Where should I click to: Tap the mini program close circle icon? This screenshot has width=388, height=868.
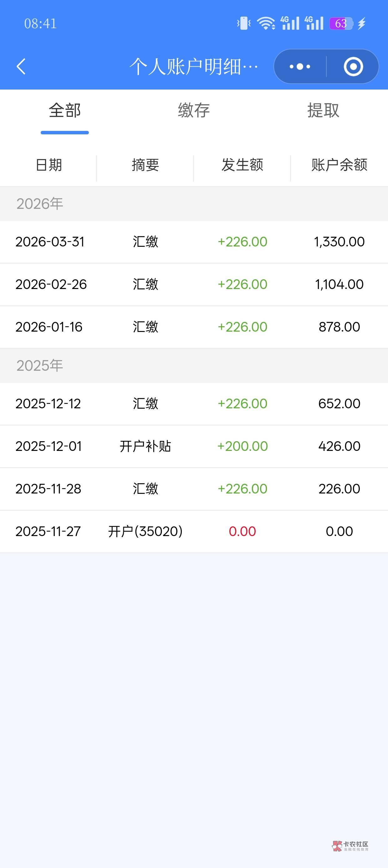pos(353,66)
